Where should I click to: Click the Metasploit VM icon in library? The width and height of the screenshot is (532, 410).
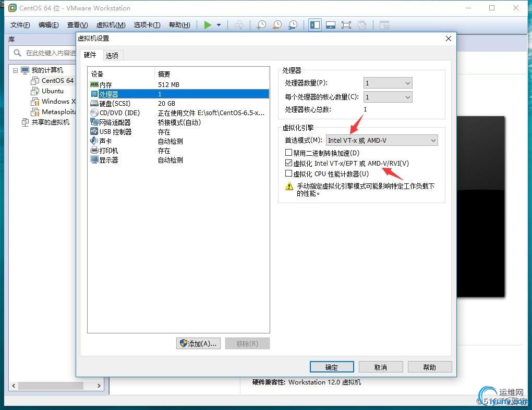(x=35, y=112)
